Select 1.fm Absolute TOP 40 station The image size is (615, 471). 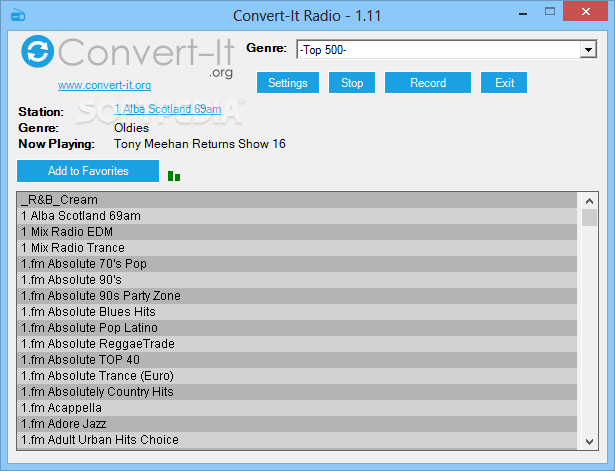pyautogui.click(x=297, y=360)
